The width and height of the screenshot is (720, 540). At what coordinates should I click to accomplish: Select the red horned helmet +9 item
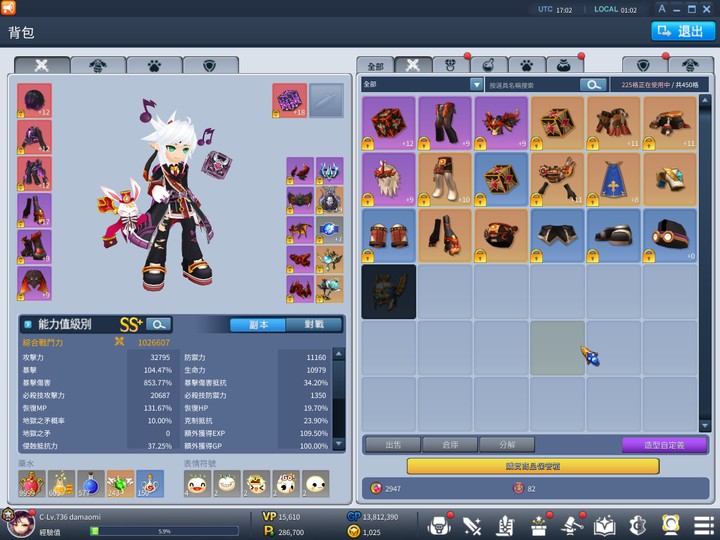[x=501, y=123]
